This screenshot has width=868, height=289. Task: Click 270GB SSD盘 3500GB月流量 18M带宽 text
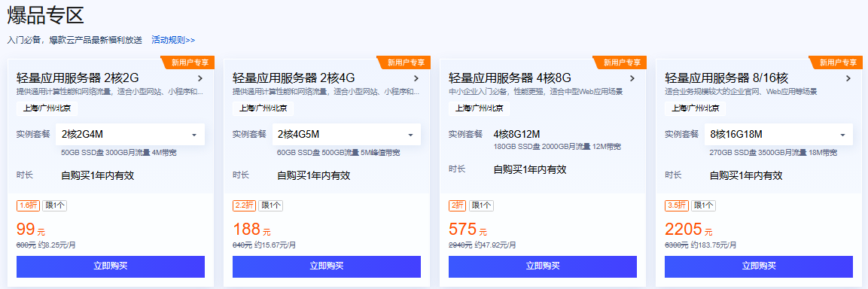pos(773,153)
